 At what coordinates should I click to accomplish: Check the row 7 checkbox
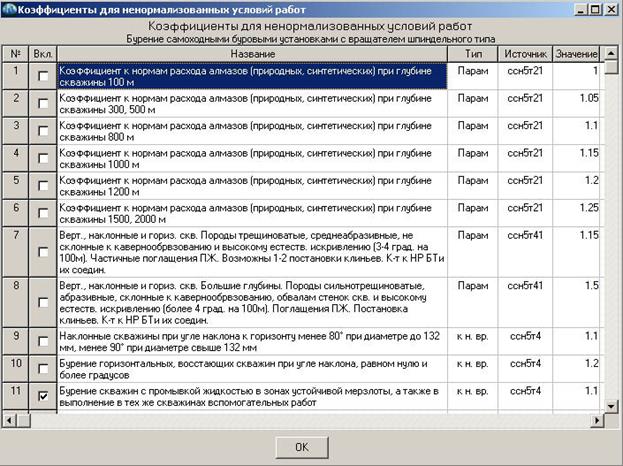coord(43,252)
